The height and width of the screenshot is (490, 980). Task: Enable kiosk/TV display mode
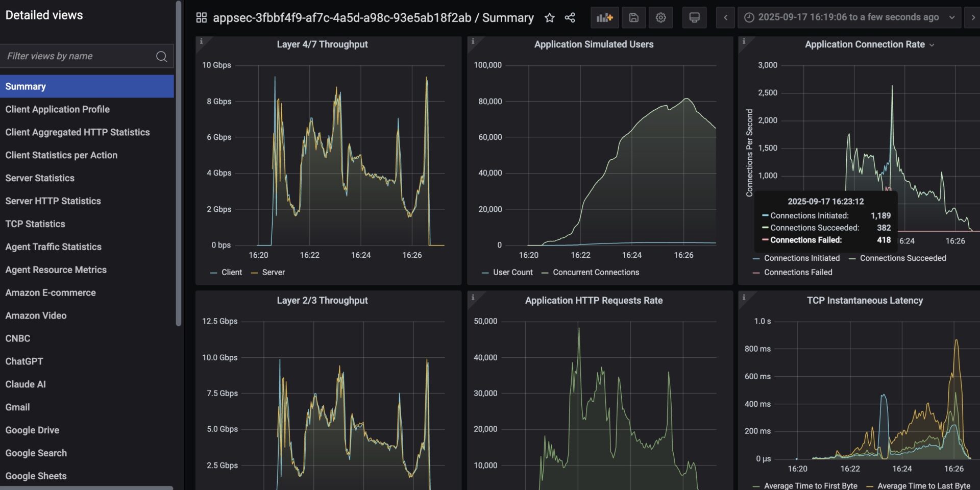coord(694,17)
